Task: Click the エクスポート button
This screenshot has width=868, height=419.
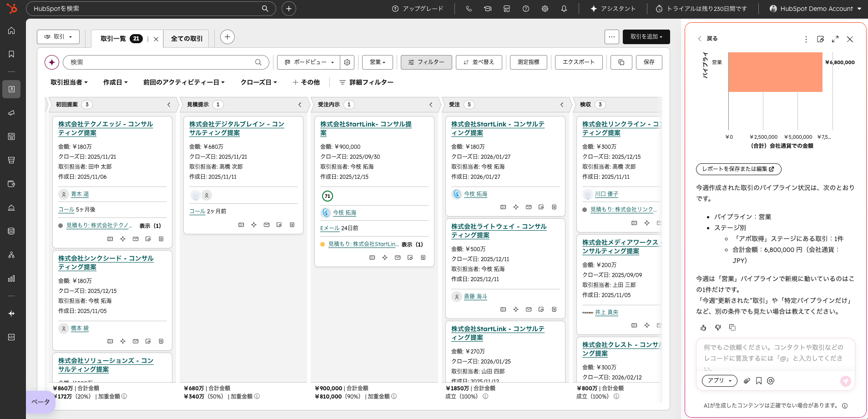Action: (x=579, y=62)
